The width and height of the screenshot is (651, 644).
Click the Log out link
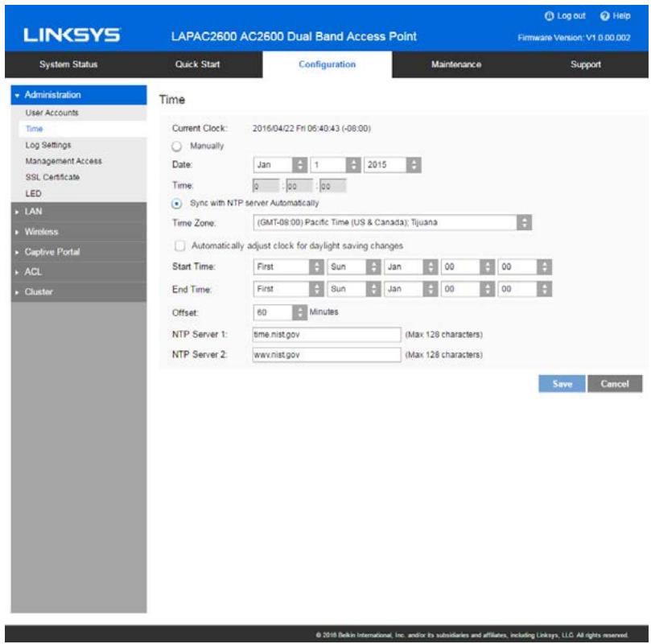[x=571, y=16]
